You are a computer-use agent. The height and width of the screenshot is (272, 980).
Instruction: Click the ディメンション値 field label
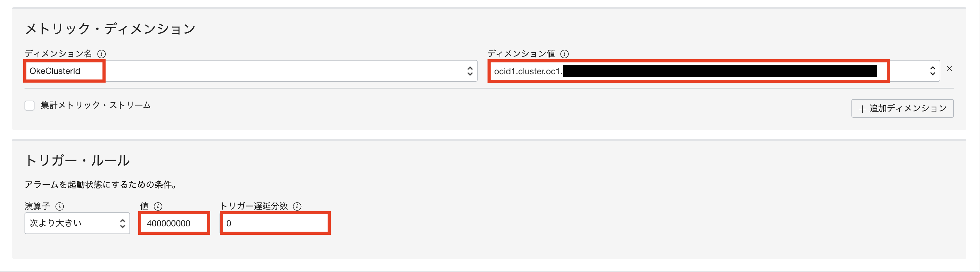click(521, 54)
